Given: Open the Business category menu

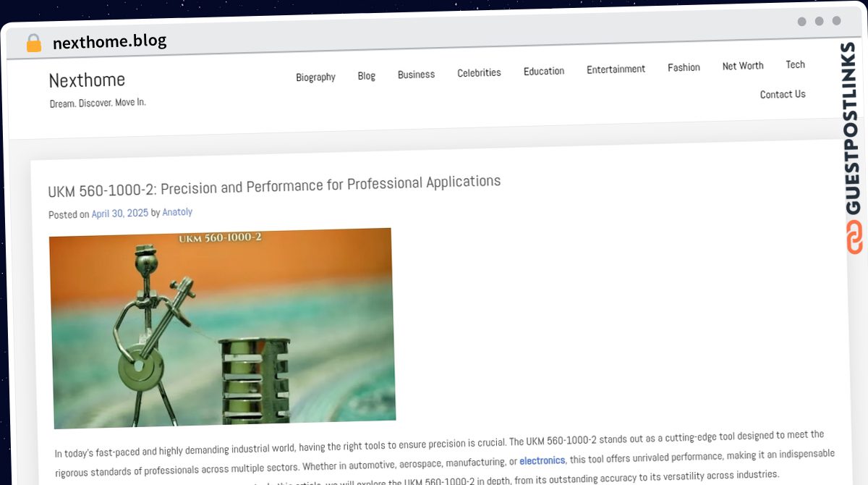Looking at the screenshot, I should click(x=416, y=74).
